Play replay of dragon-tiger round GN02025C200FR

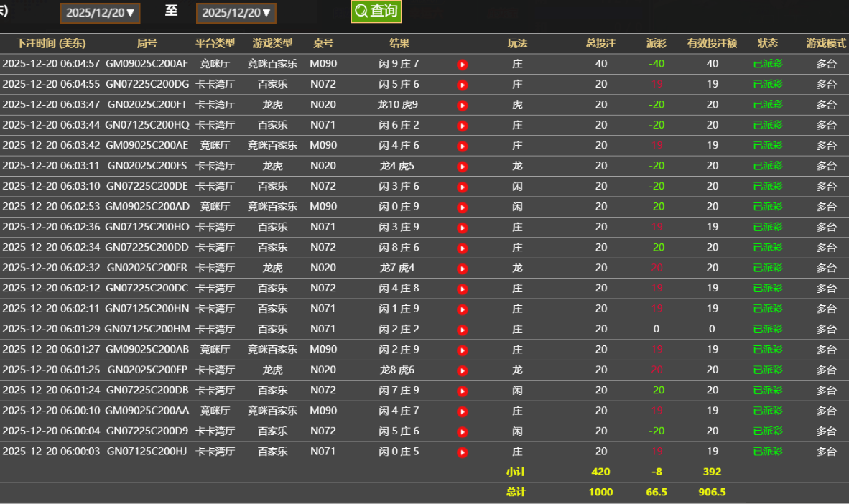(x=463, y=268)
